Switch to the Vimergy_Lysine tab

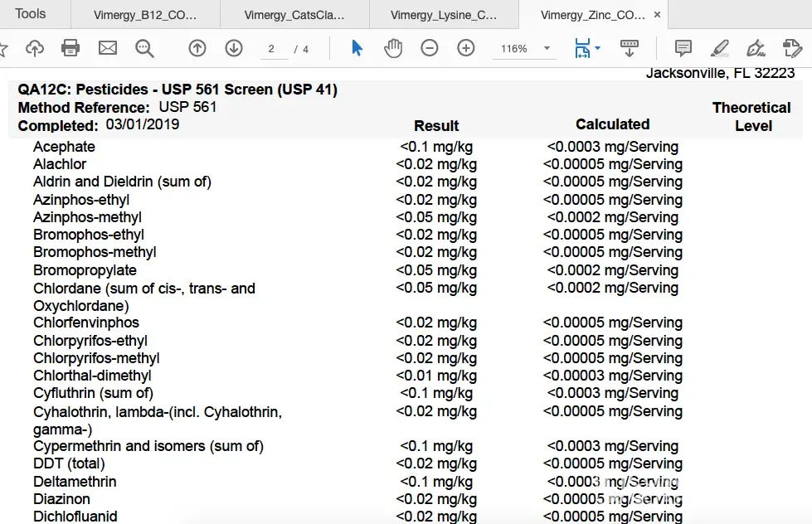click(444, 15)
